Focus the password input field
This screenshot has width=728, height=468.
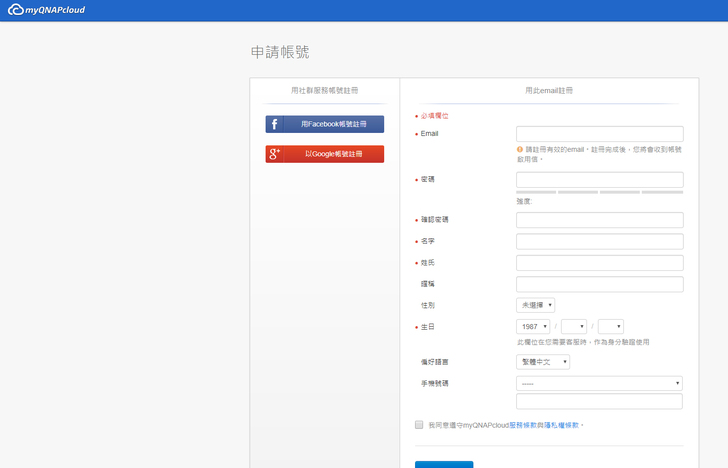[599, 180]
